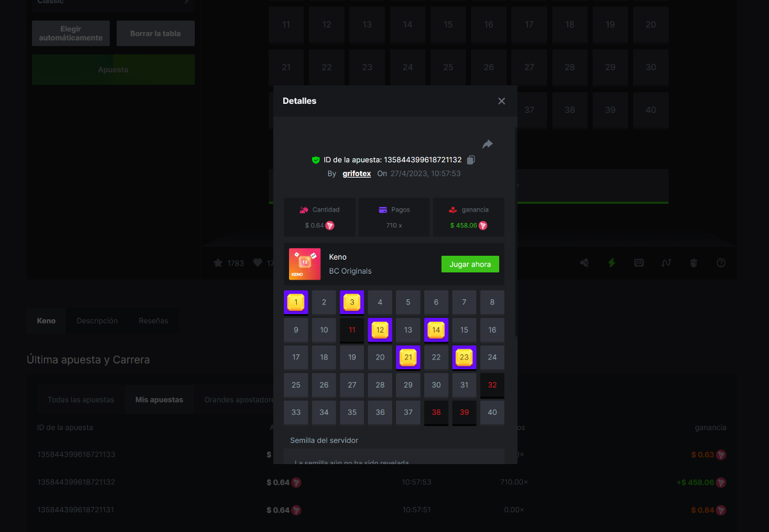Click the Keno game thumbnail

coord(305,264)
